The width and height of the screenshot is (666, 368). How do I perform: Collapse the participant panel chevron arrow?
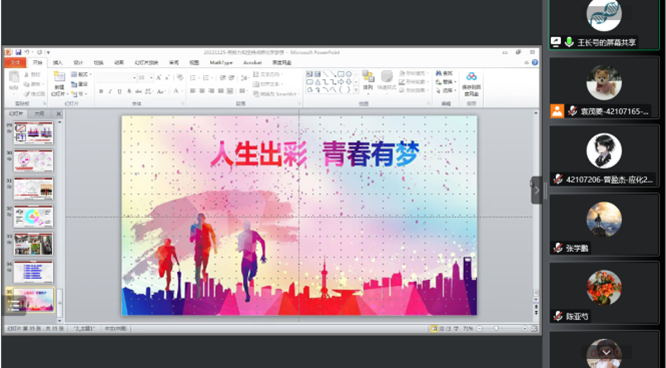point(536,190)
